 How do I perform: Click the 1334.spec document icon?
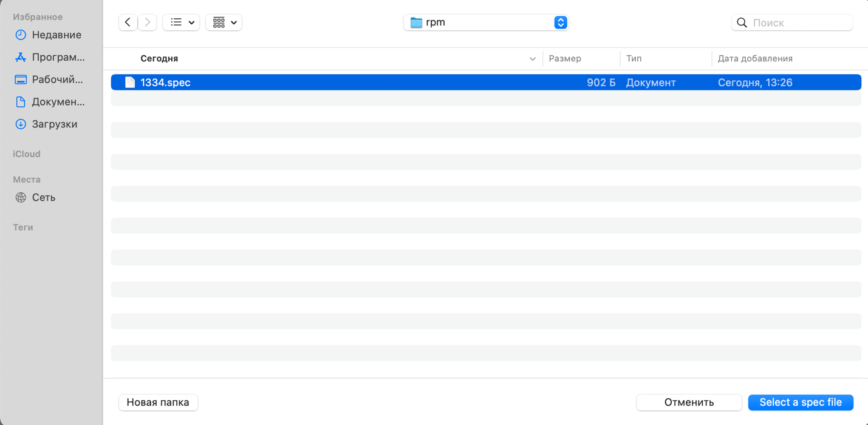tap(130, 83)
